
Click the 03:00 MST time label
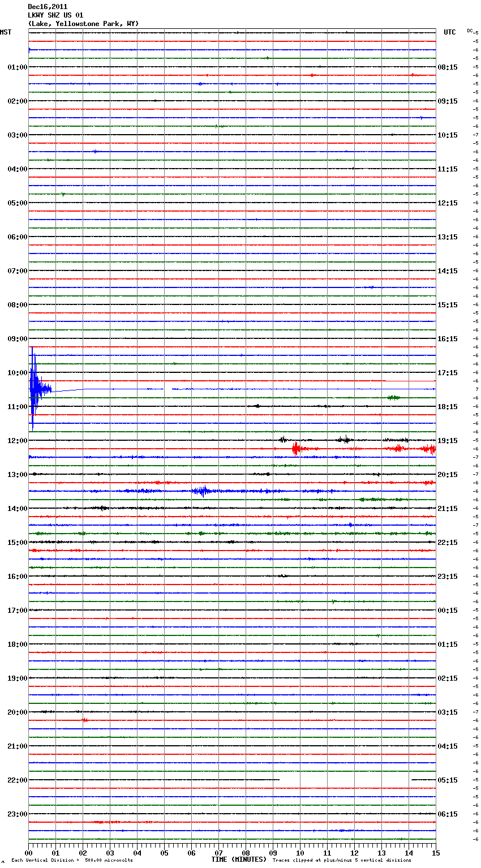(17, 135)
